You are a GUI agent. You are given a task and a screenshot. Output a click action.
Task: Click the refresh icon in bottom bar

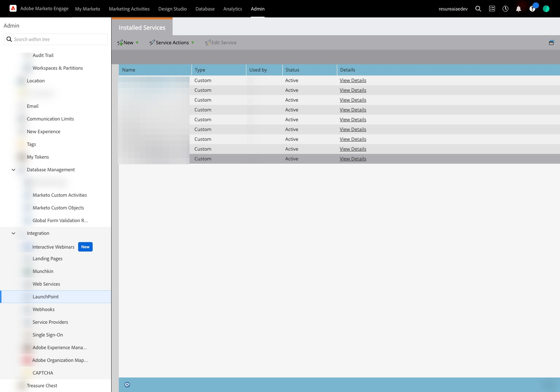[127, 385]
